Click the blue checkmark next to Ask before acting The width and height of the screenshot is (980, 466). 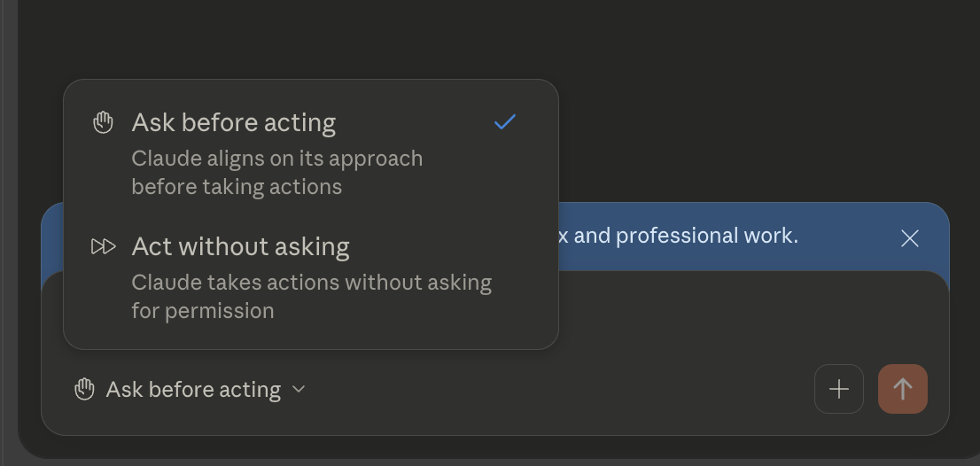pyautogui.click(x=505, y=121)
